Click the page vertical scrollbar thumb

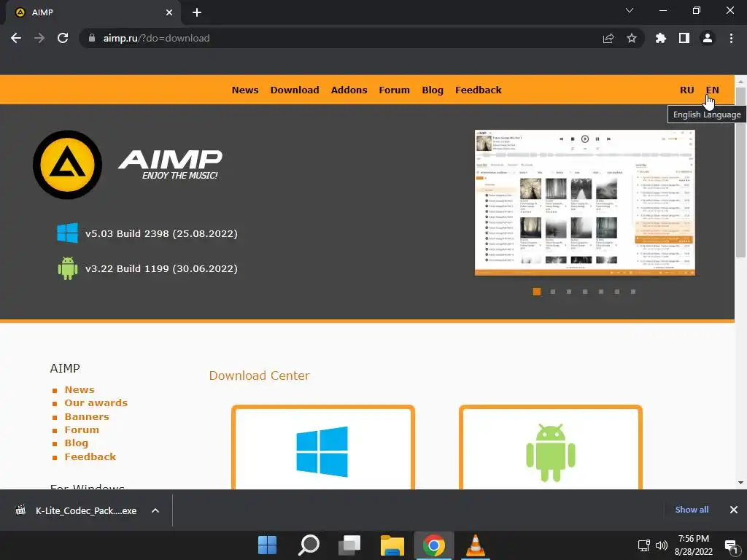(x=740, y=172)
